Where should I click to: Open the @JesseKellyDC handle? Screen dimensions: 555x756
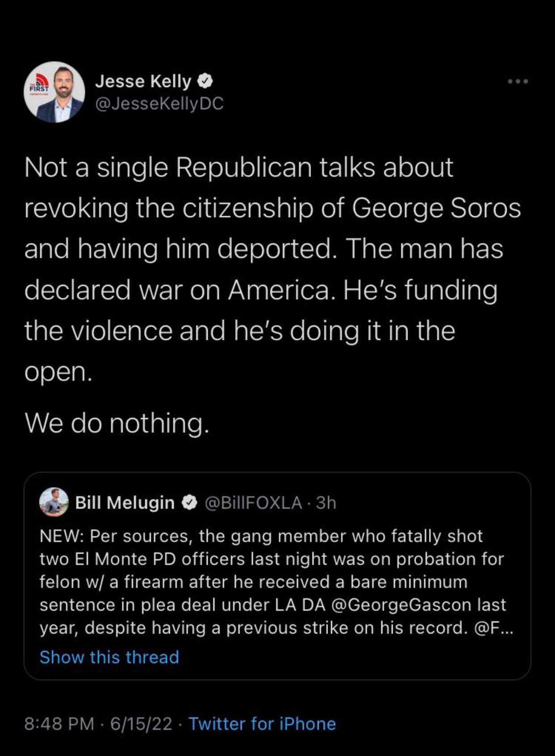pyautogui.click(x=160, y=104)
